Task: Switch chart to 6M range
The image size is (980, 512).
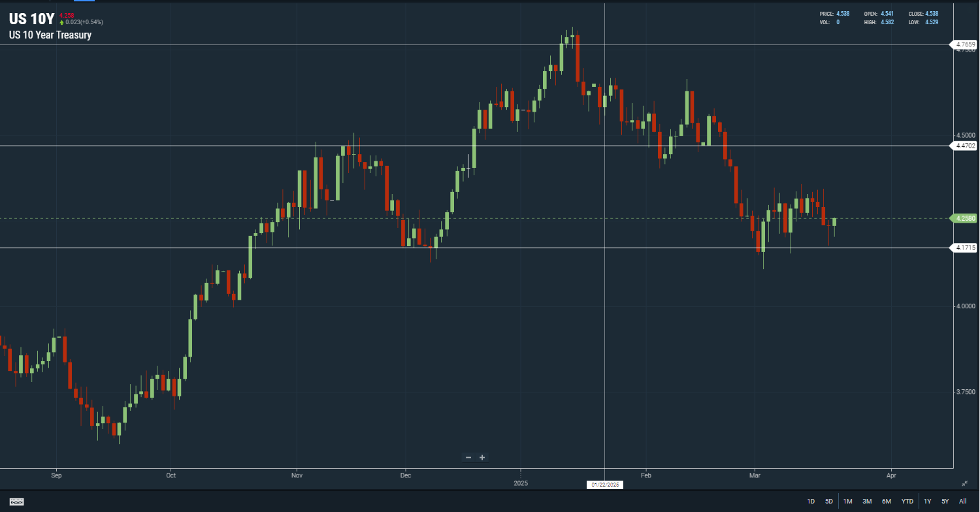Action: (x=887, y=502)
